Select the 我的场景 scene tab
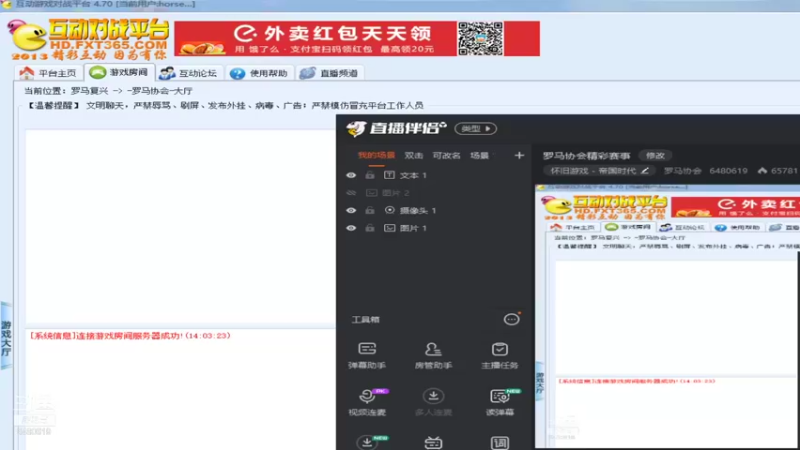This screenshot has width=800, height=450. (376, 155)
